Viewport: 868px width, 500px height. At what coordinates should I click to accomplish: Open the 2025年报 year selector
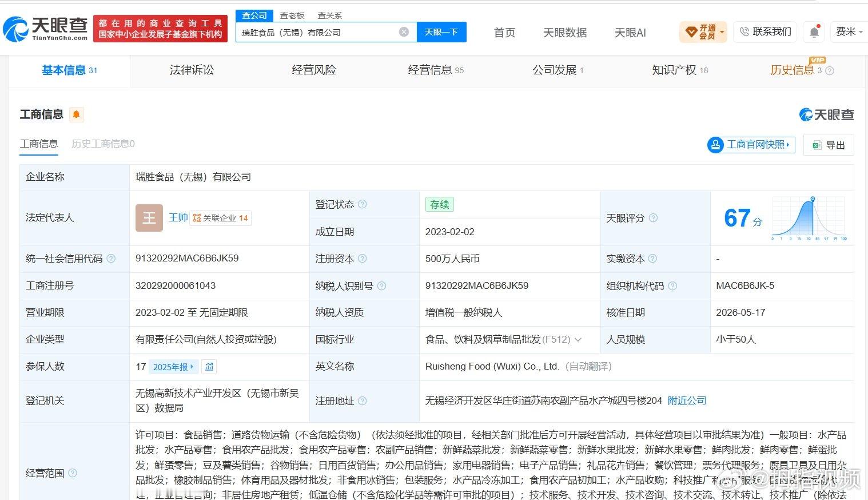coord(174,367)
